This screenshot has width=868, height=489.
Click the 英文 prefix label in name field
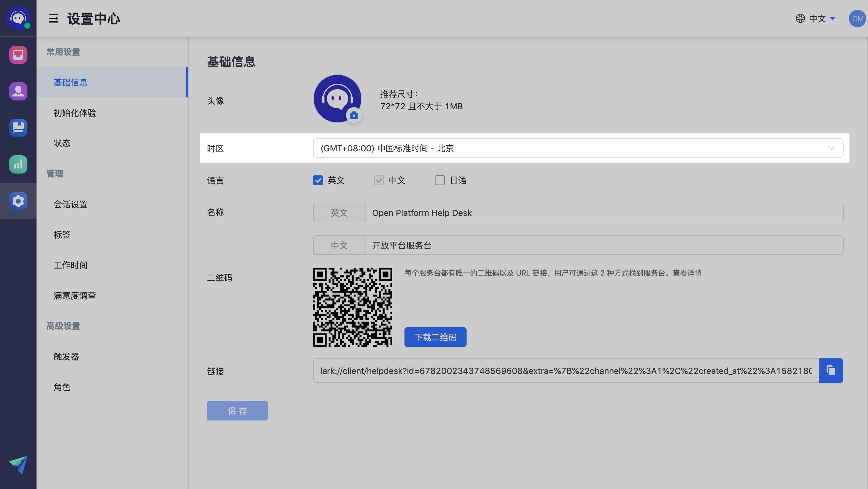(x=339, y=213)
